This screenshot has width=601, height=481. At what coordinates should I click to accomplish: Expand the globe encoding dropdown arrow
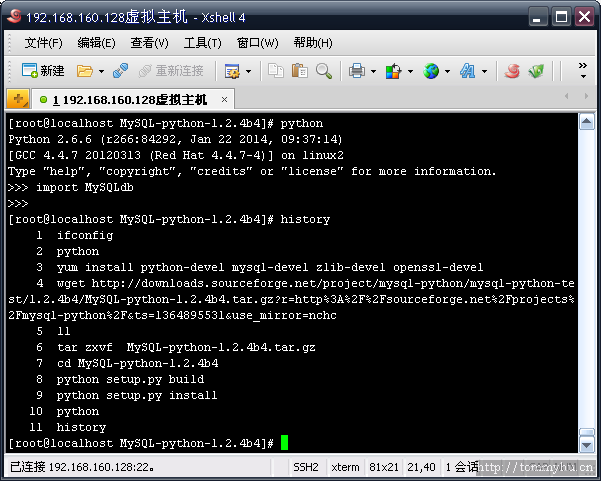[447, 71]
